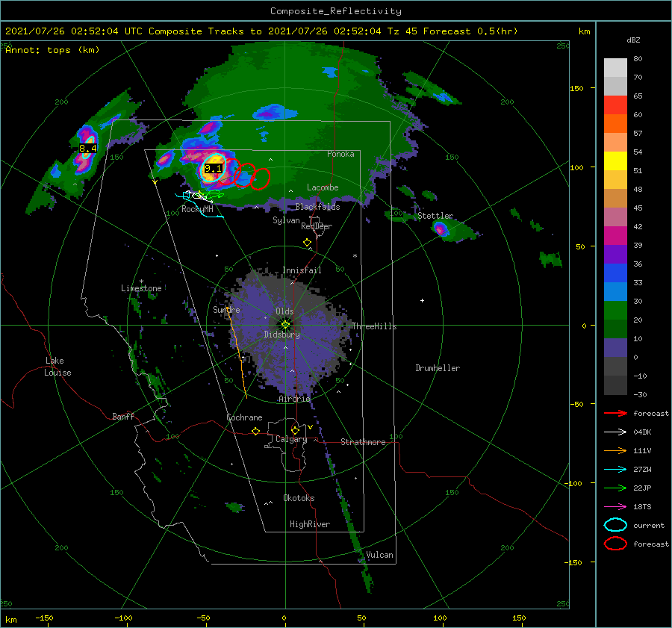The height and width of the screenshot is (628, 672).
Task: Click the yellow diamond marker inside Calgary outline
Action: [x=295, y=430]
